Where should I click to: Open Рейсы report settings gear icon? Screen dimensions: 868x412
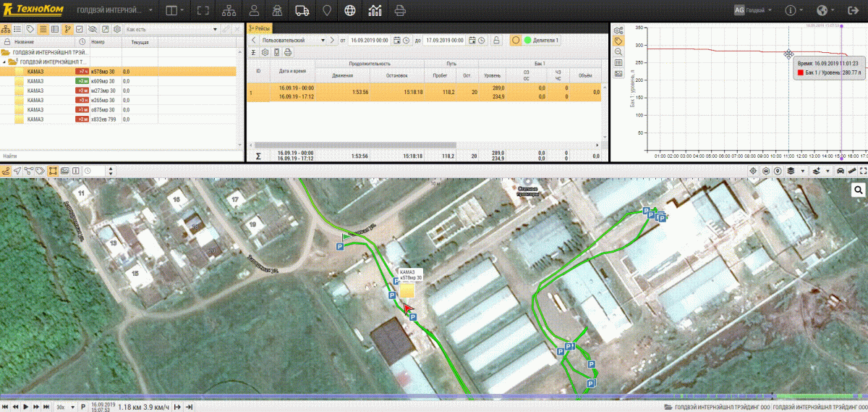click(265, 52)
